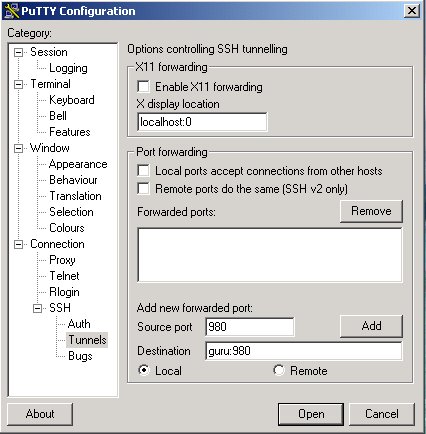Collapse the SSH tree node
The height and width of the screenshot is (434, 426).
coord(37,308)
